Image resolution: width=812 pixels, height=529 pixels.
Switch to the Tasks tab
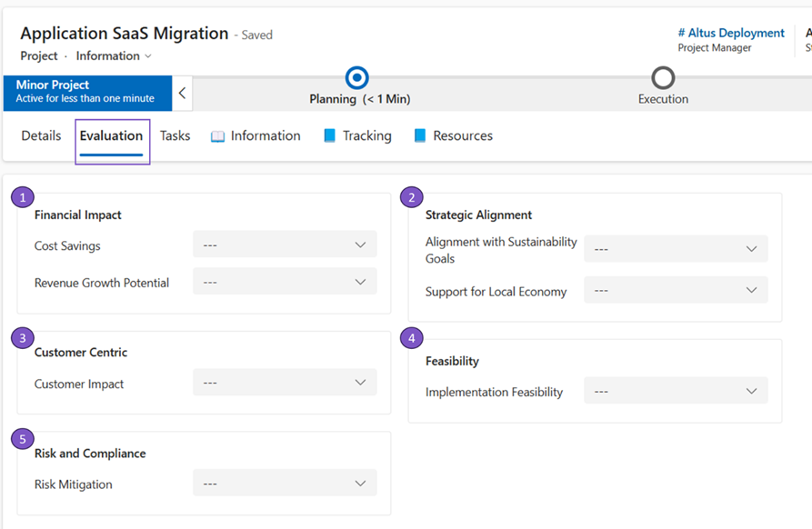coord(175,136)
